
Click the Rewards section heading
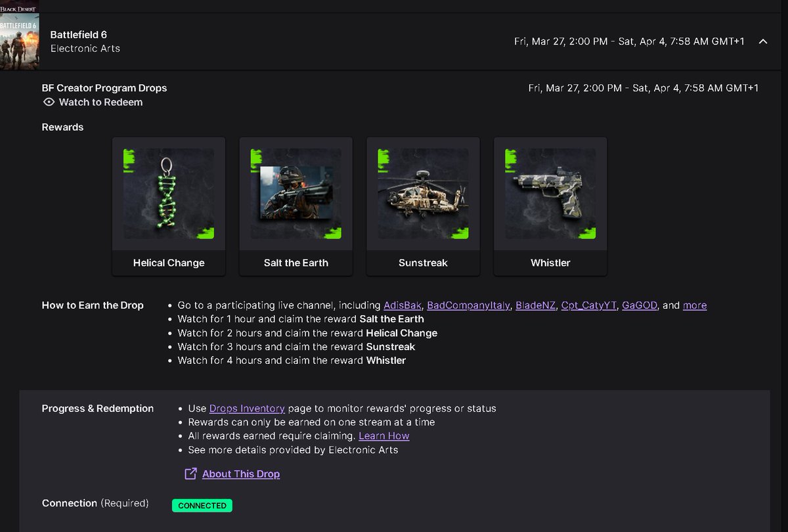63,127
